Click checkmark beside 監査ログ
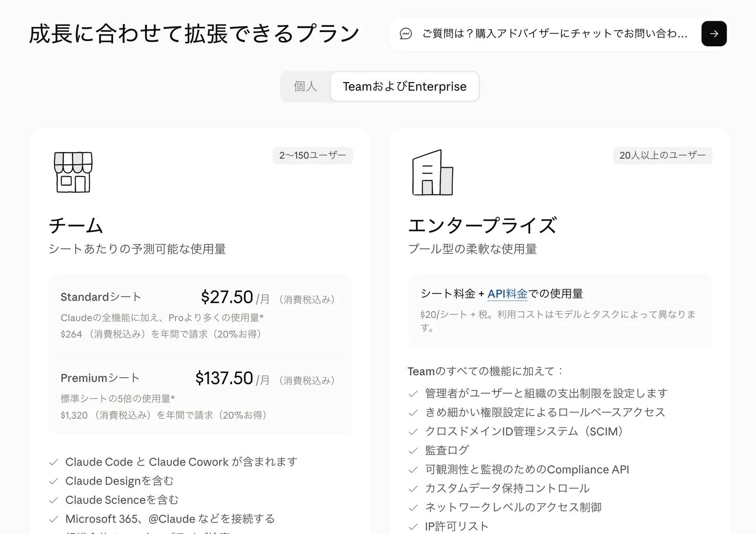Viewport: 756px width, 534px height. click(x=413, y=451)
